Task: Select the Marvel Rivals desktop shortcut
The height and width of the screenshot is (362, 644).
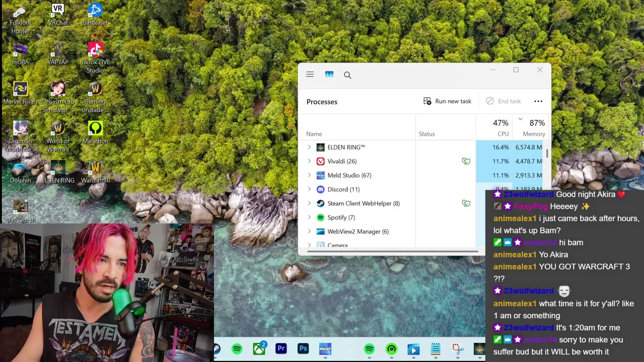Action: pos(20,94)
